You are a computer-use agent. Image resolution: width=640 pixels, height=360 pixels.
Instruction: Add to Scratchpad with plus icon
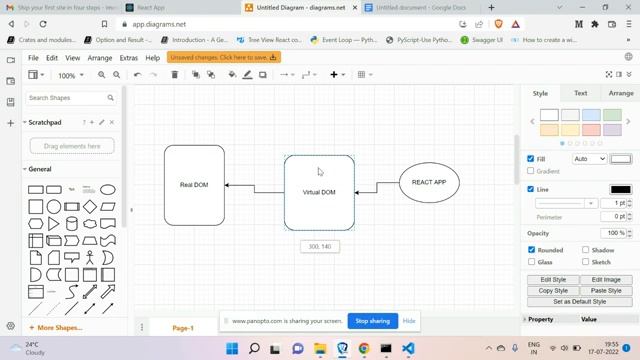pyautogui.click(x=92, y=122)
